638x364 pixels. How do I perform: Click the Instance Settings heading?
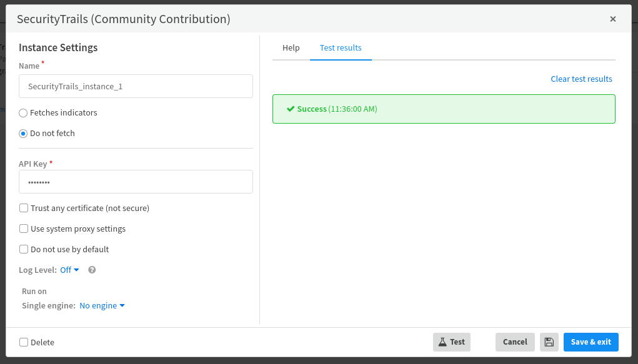[58, 47]
